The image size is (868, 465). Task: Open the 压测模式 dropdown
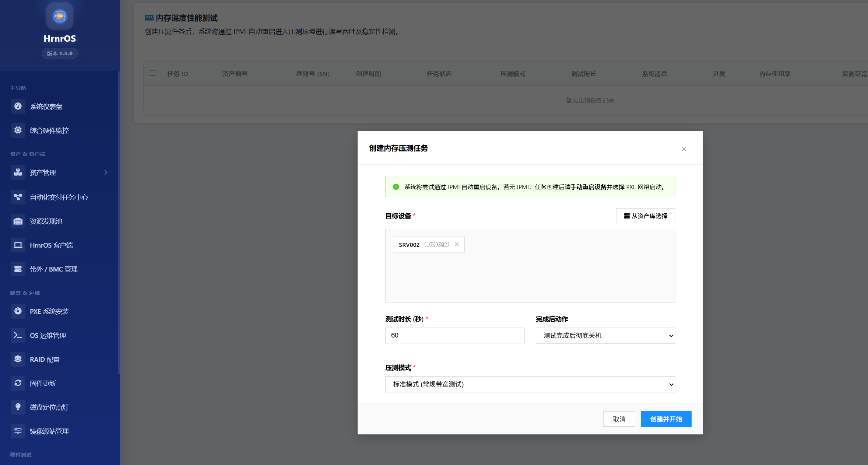pyautogui.click(x=530, y=384)
